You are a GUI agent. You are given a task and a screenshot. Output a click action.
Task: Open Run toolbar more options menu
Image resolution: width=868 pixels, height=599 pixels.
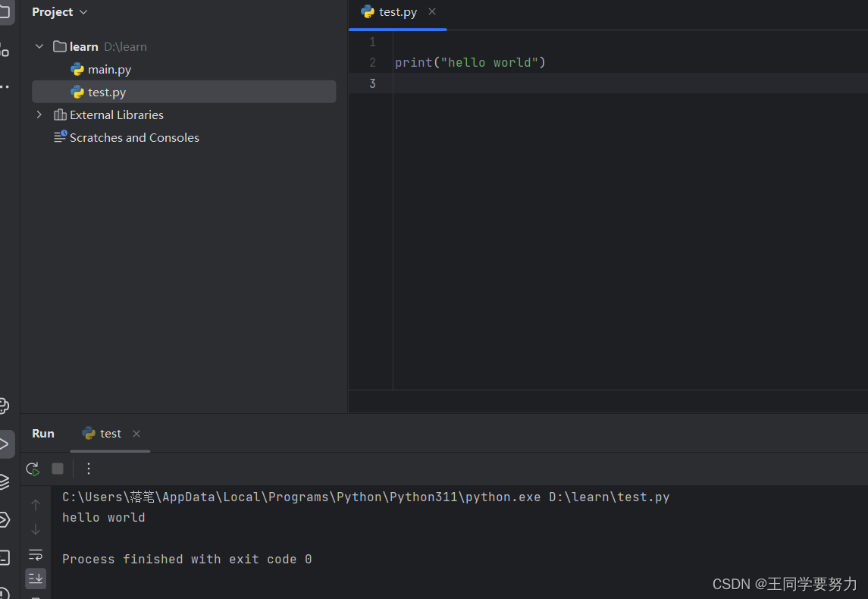pos(89,469)
